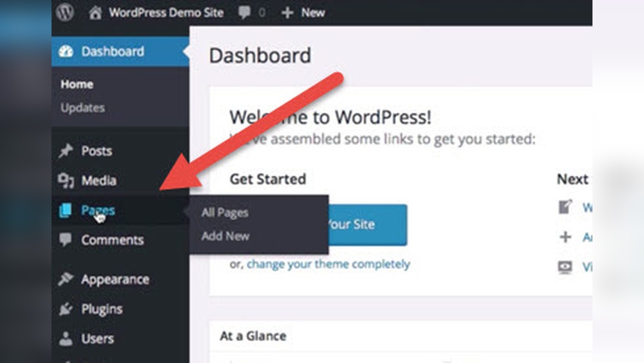Image resolution: width=644 pixels, height=363 pixels.
Task: Click the Dashboard gauge icon
Action: 66,52
